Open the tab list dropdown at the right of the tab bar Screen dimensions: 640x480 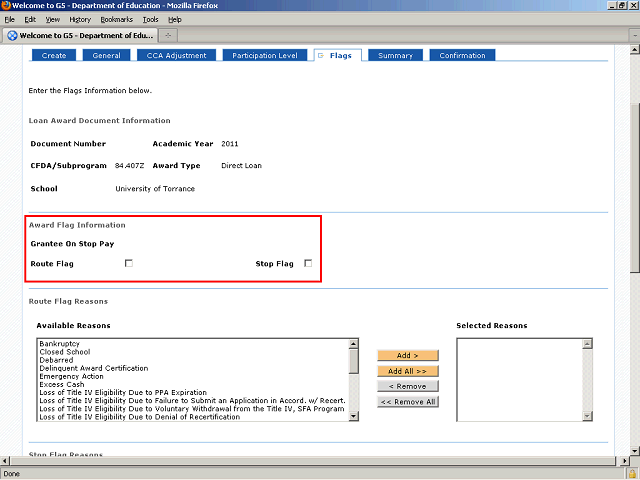click(635, 36)
